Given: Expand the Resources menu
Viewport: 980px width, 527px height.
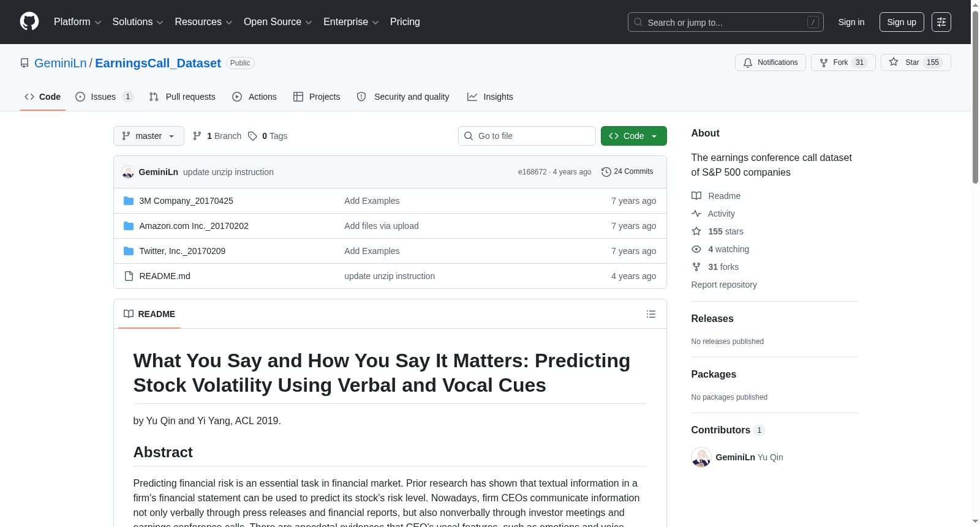Looking at the screenshot, I should click(x=203, y=22).
